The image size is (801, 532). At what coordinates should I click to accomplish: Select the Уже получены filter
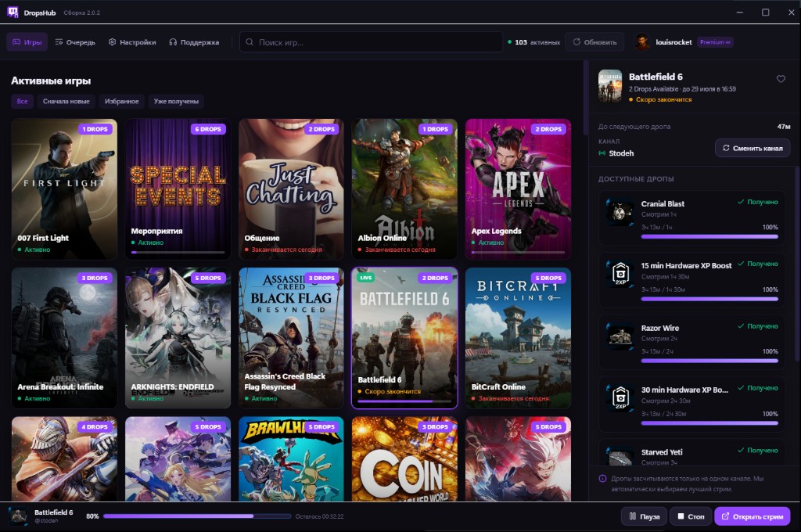pyautogui.click(x=176, y=101)
